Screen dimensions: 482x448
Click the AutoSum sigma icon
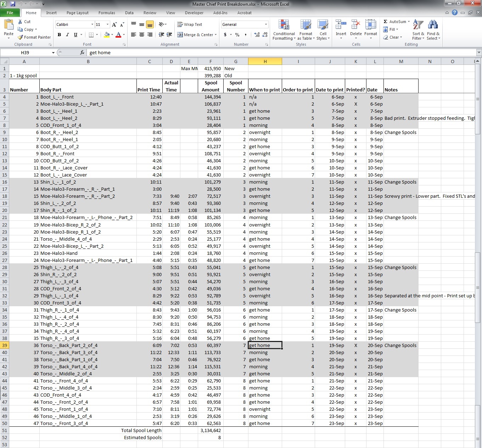coord(386,22)
